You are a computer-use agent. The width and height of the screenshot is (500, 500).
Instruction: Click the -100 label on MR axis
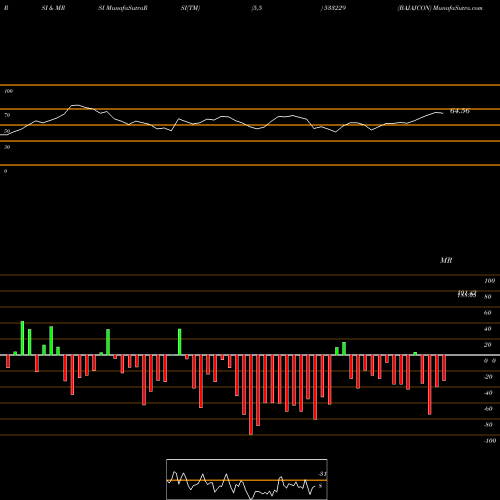coord(490,441)
